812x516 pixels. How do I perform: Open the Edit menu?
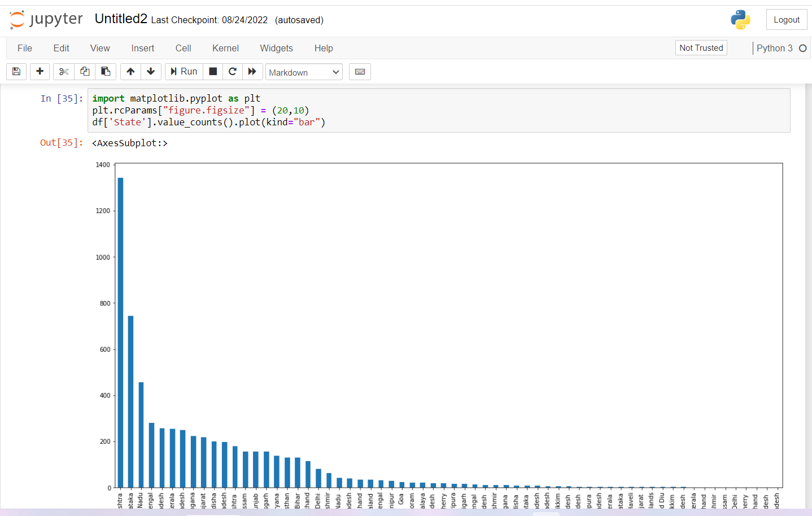(x=61, y=48)
